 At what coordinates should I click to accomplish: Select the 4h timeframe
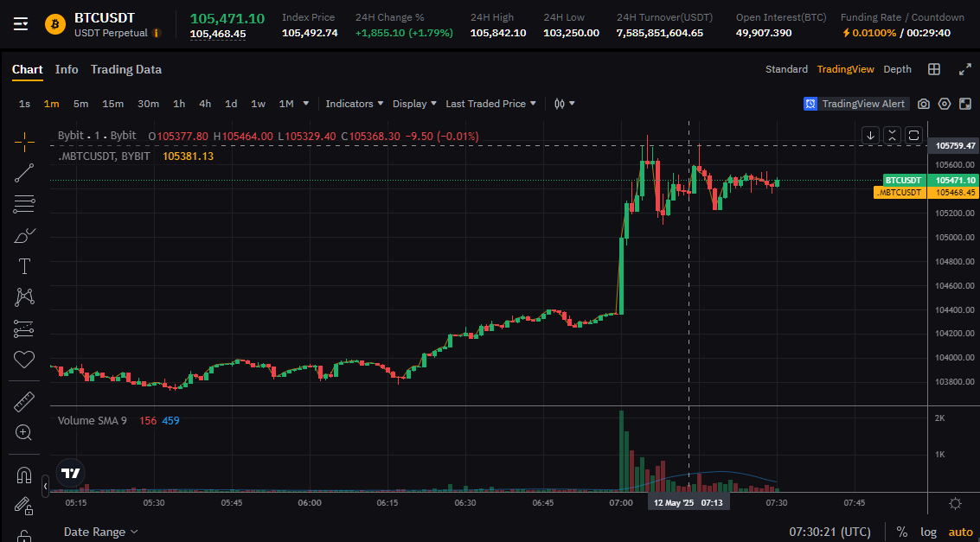[x=205, y=104]
